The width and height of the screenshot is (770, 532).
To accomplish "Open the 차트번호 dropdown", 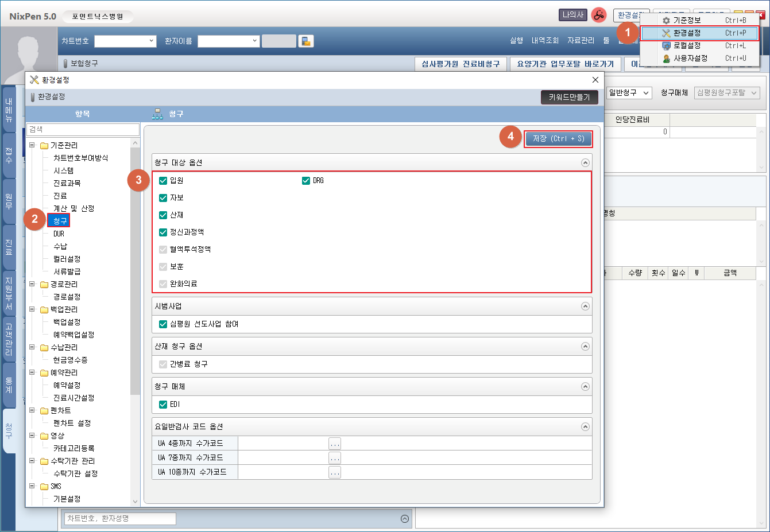I will [x=152, y=41].
